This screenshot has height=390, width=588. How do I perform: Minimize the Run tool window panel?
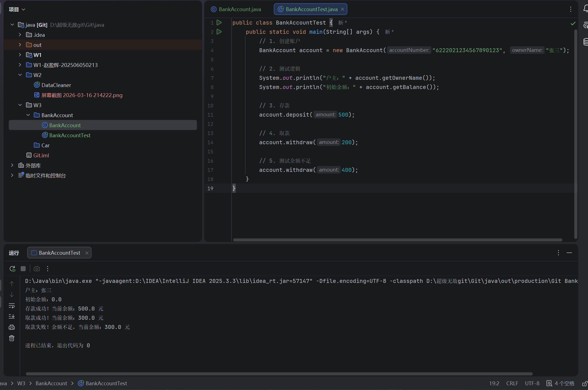[x=569, y=253]
